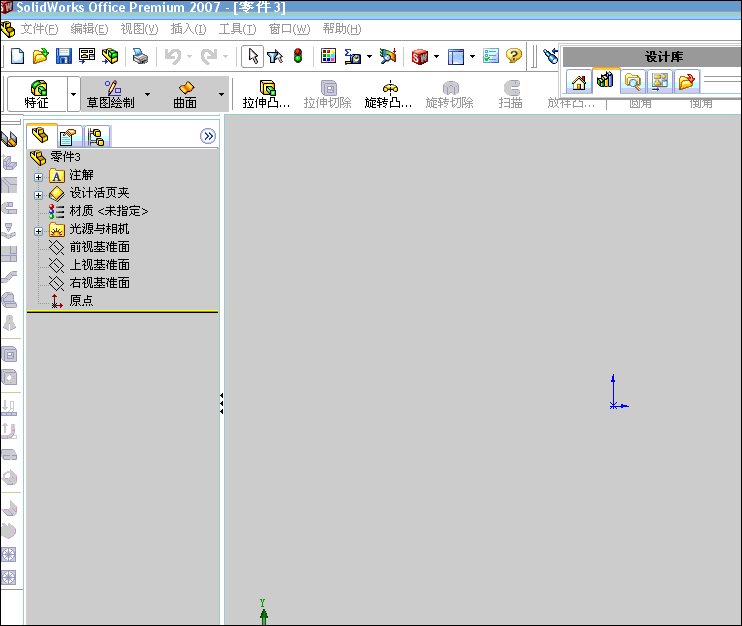Click the 特征 features button
Viewport: 742px width, 626px height.
37,94
